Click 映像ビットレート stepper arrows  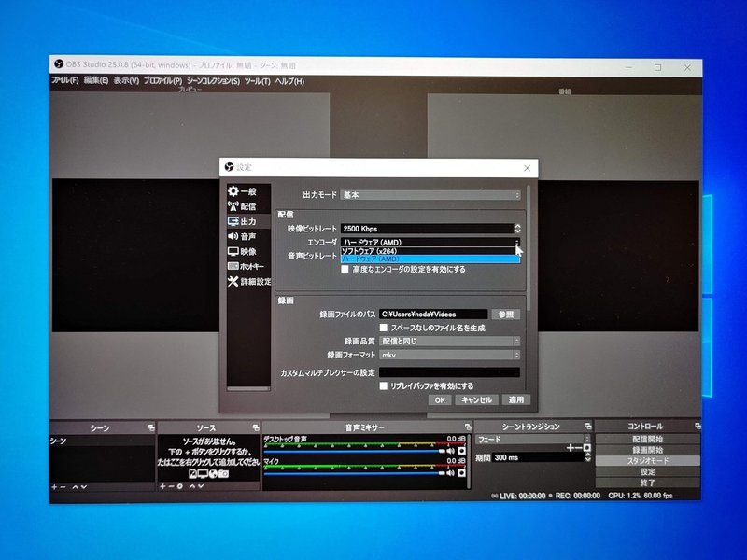[x=517, y=229]
